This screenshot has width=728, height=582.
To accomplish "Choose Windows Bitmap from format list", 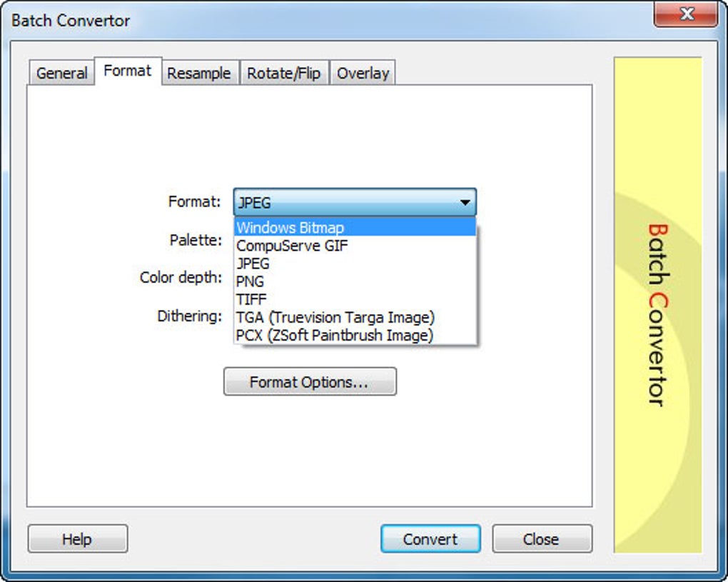I will 355,228.
